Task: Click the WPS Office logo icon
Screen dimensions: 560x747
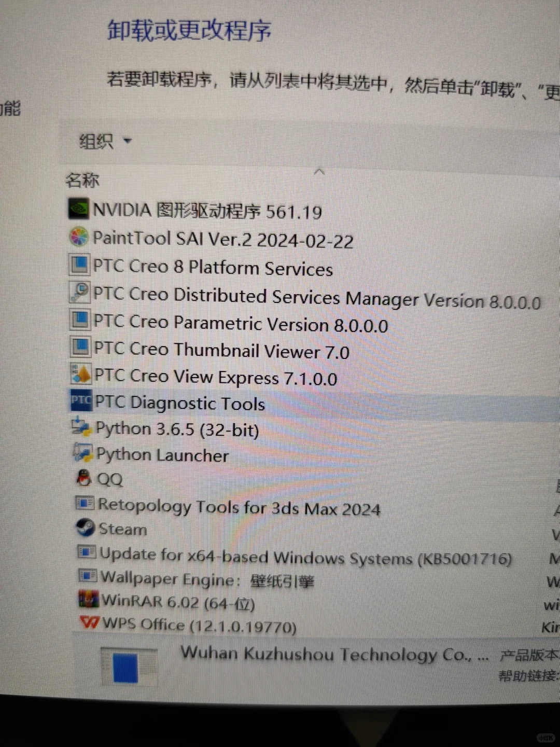Action: tap(90, 622)
